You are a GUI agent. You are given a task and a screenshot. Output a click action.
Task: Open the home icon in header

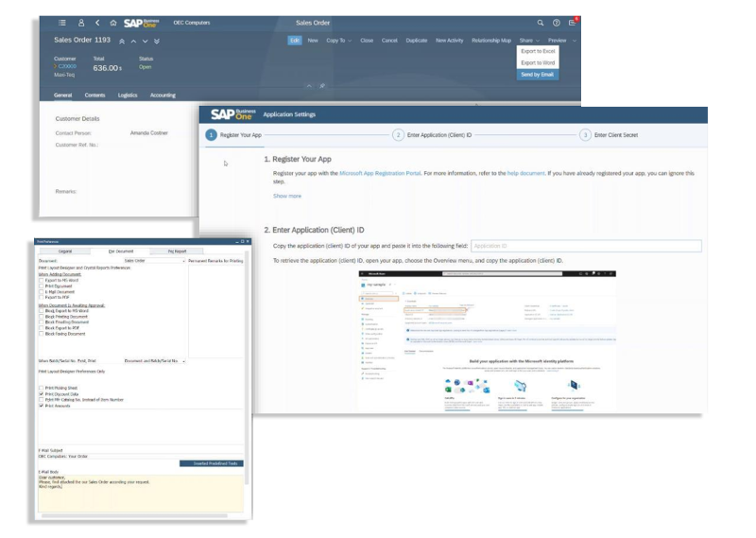113,22
